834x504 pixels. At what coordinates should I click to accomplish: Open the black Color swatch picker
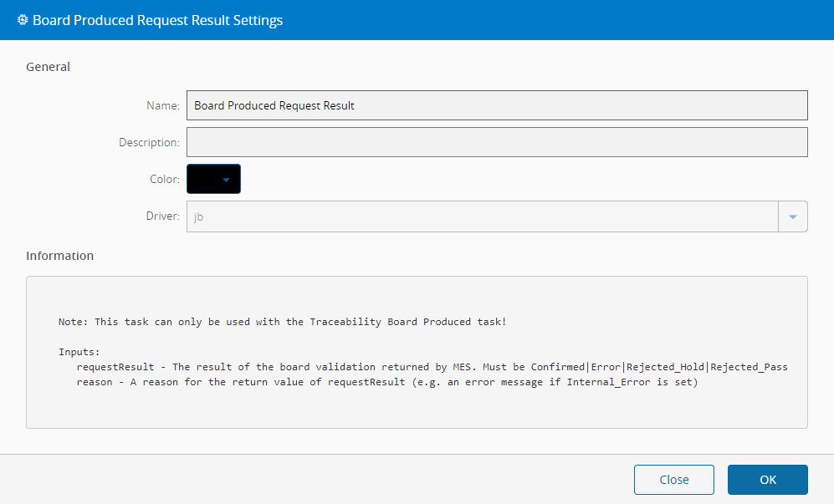[x=205, y=179]
